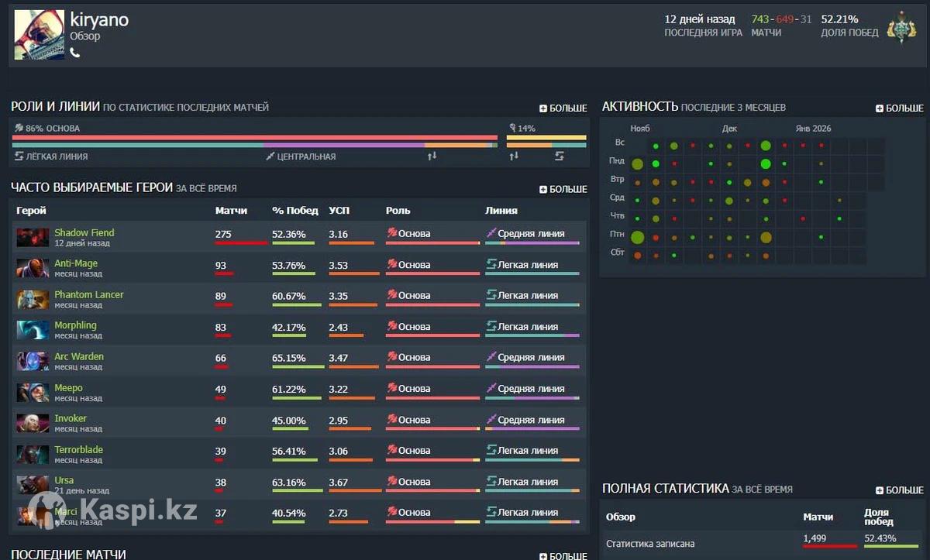This screenshot has height=560, width=930.
Task: Click the rank medal icon at top right
Action: coord(902,27)
